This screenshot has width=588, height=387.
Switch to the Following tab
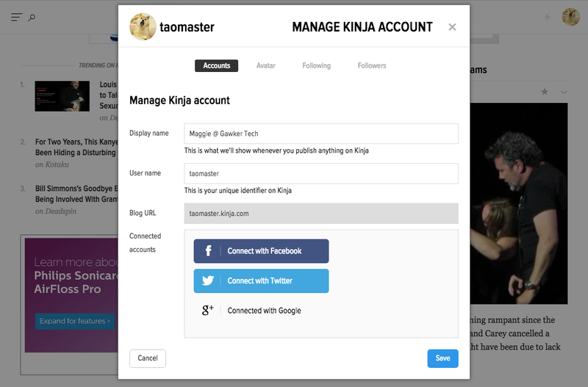[x=317, y=65]
